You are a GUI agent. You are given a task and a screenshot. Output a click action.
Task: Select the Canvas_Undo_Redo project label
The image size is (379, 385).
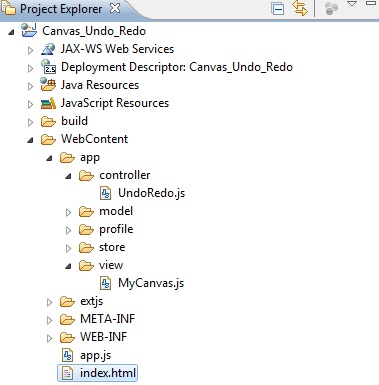pos(94,31)
